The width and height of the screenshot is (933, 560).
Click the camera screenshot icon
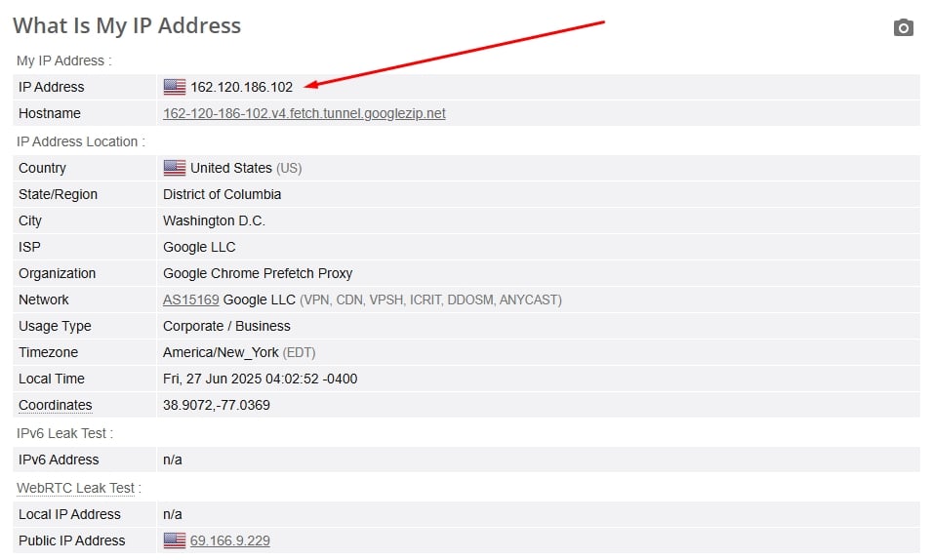pyautogui.click(x=904, y=27)
